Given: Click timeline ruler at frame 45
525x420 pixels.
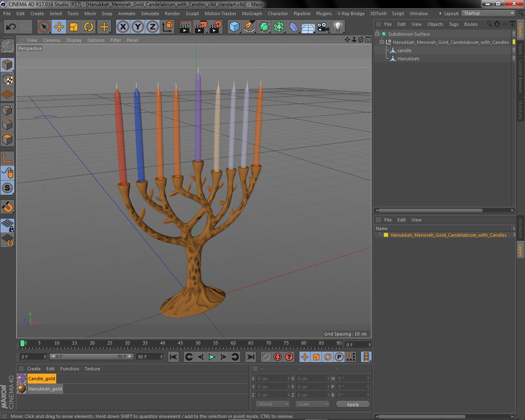Looking at the screenshot, I should point(180,343).
